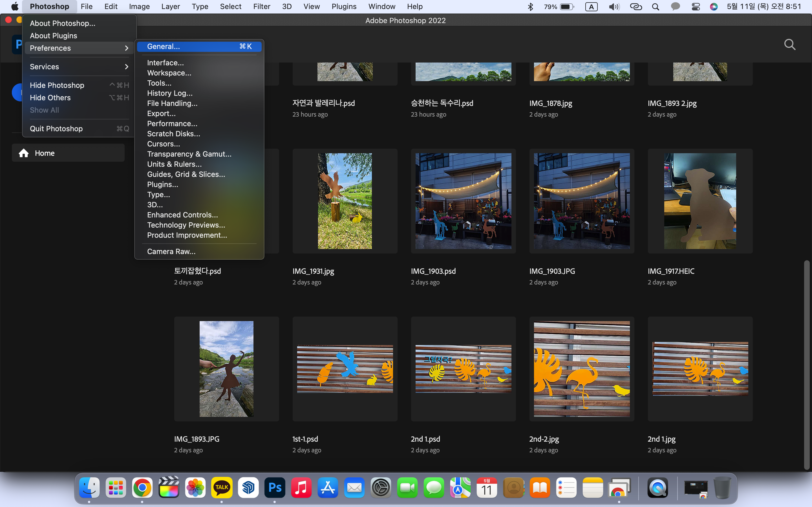Open SketchUp icon in the dock
Viewport: 812px width, 507px height.
pos(248,488)
